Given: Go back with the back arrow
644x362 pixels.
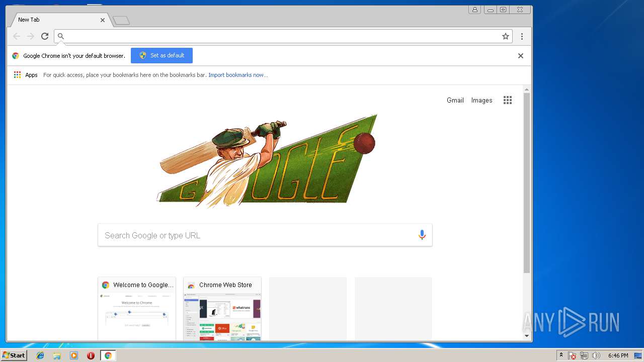Looking at the screenshot, I should 17,36.
